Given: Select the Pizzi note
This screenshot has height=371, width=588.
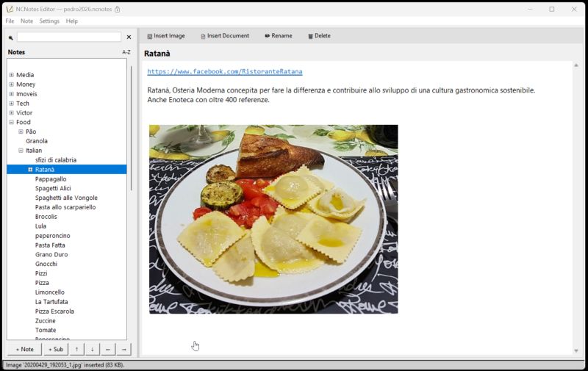Looking at the screenshot, I should tap(41, 273).
